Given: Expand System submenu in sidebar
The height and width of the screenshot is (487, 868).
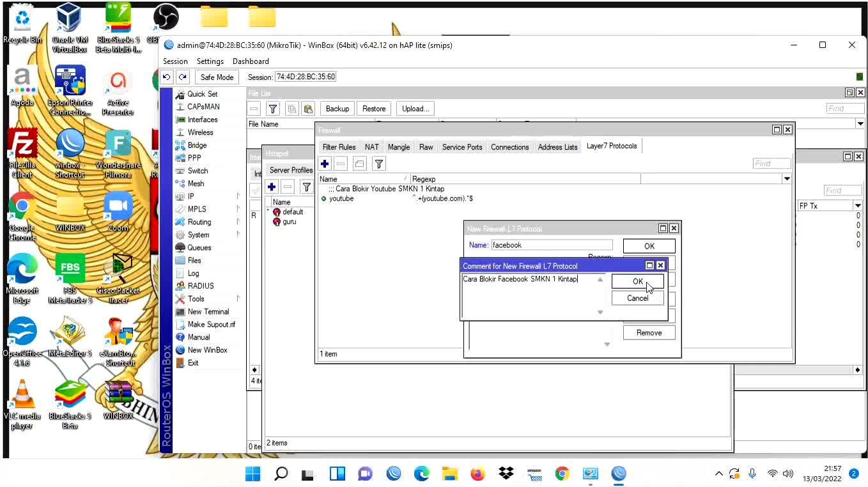Looking at the screenshot, I should [x=238, y=235].
